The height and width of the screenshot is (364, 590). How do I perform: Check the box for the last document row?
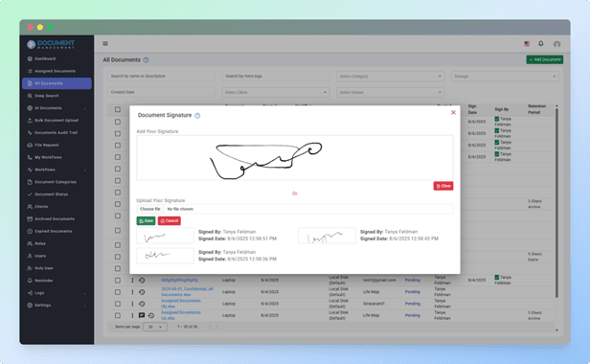[x=118, y=315]
